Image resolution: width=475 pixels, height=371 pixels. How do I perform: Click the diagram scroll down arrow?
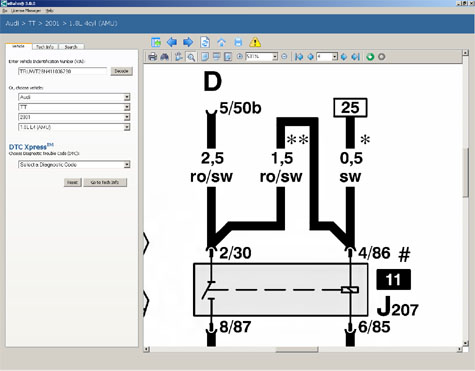point(466,343)
